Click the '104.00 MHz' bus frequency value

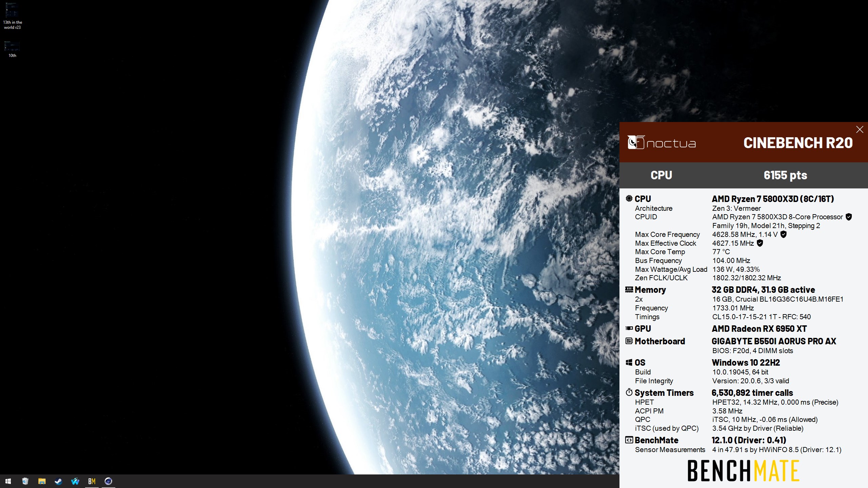pos(731,261)
